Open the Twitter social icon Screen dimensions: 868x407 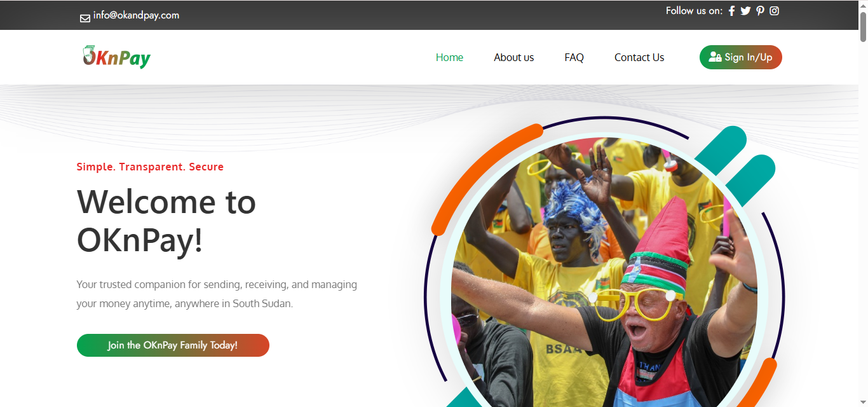tap(745, 11)
